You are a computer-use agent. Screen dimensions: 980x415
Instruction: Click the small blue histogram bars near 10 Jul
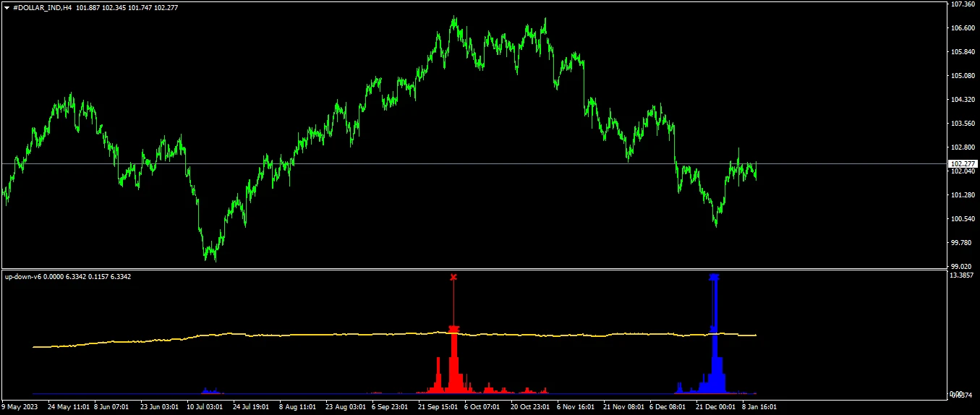210,390
